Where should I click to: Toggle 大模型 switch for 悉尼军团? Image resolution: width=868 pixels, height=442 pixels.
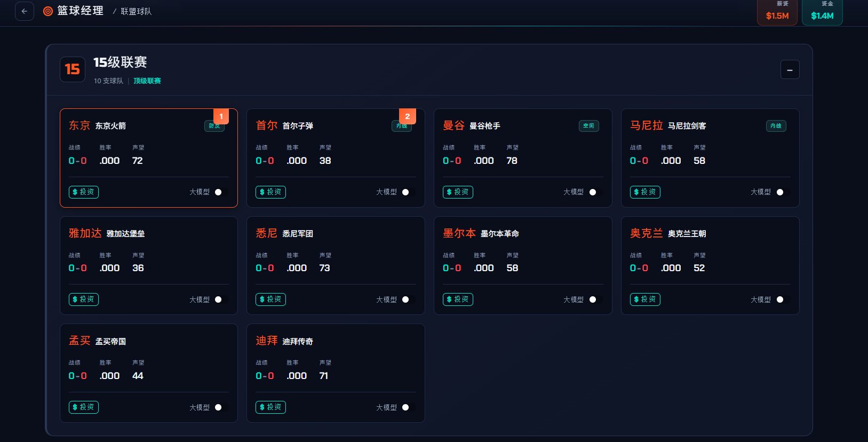click(x=409, y=299)
